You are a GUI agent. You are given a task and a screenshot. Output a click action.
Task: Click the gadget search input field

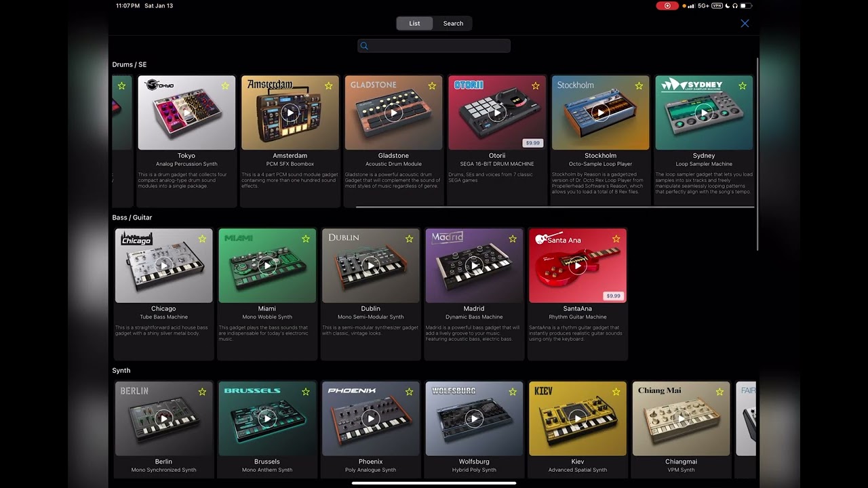pos(434,46)
